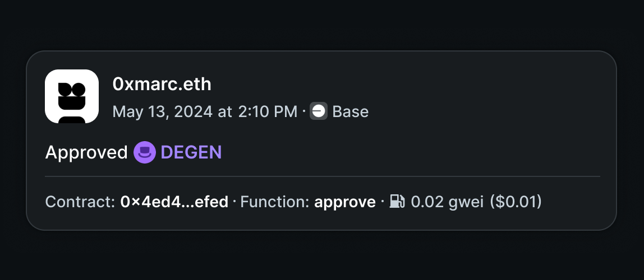644x280 pixels.
Task: Click the purple DEGEN hat token icon
Action: point(145,152)
